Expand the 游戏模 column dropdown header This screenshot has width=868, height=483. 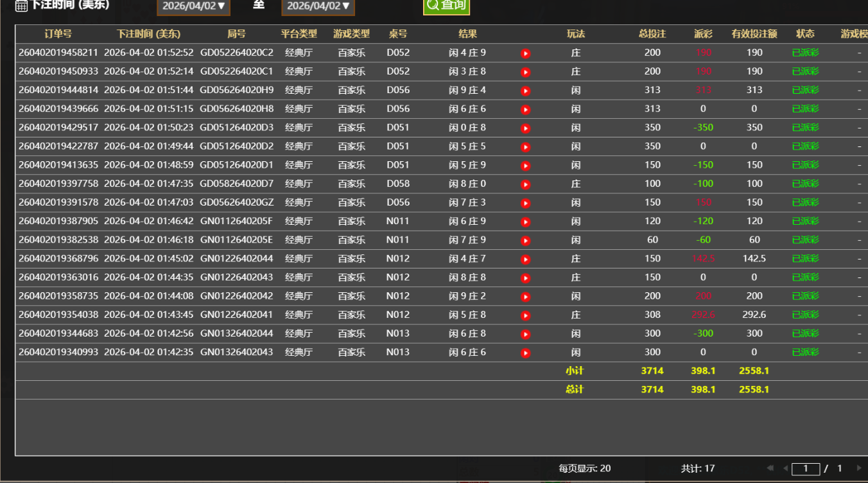pos(856,33)
